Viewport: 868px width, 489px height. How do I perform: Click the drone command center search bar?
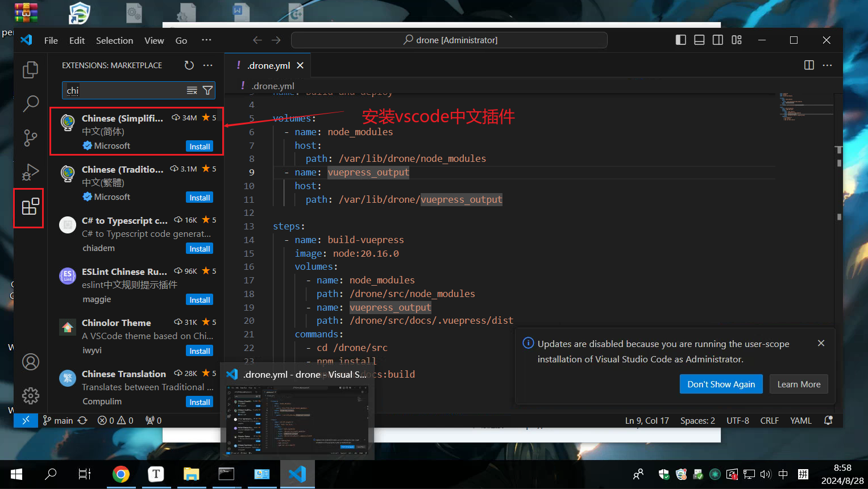tap(449, 40)
